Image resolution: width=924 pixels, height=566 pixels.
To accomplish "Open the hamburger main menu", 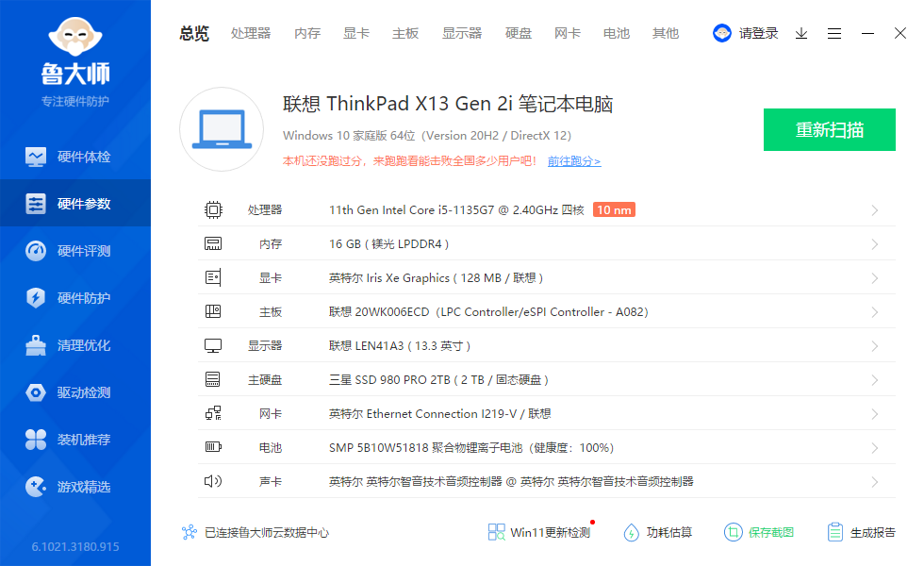I will 833,34.
